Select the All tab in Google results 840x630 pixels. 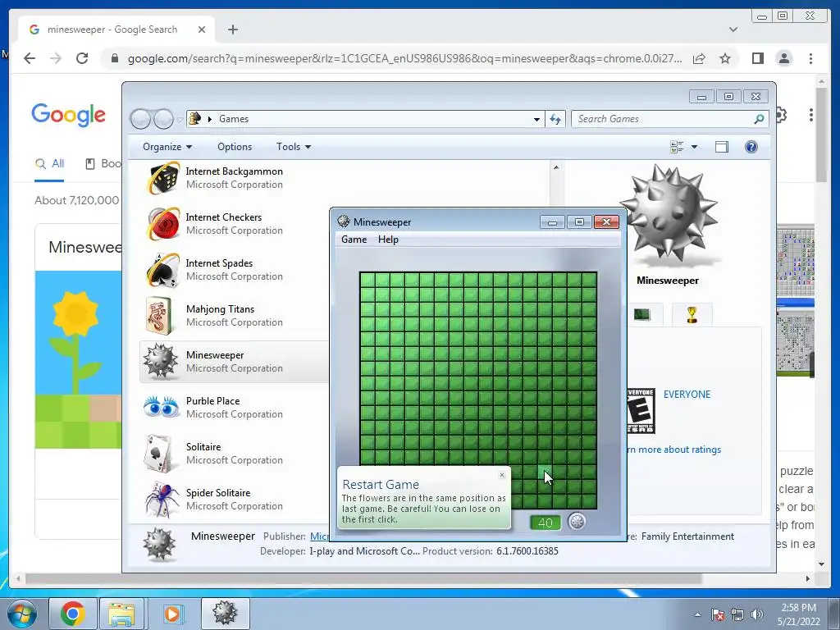50,164
